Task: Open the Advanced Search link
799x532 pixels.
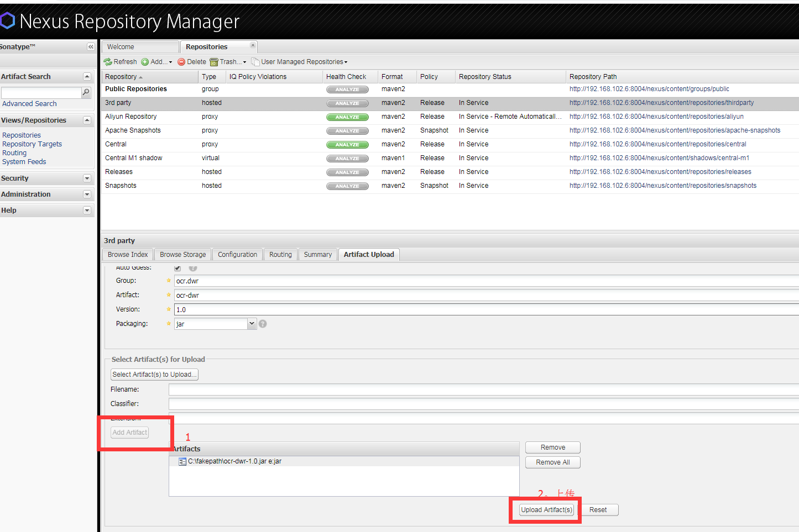Action: pyautogui.click(x=29, y=104)
